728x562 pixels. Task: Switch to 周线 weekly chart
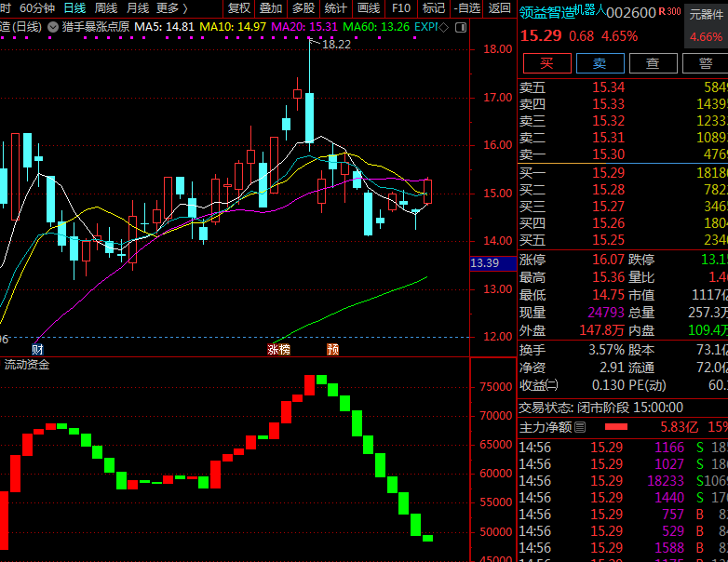106,8
